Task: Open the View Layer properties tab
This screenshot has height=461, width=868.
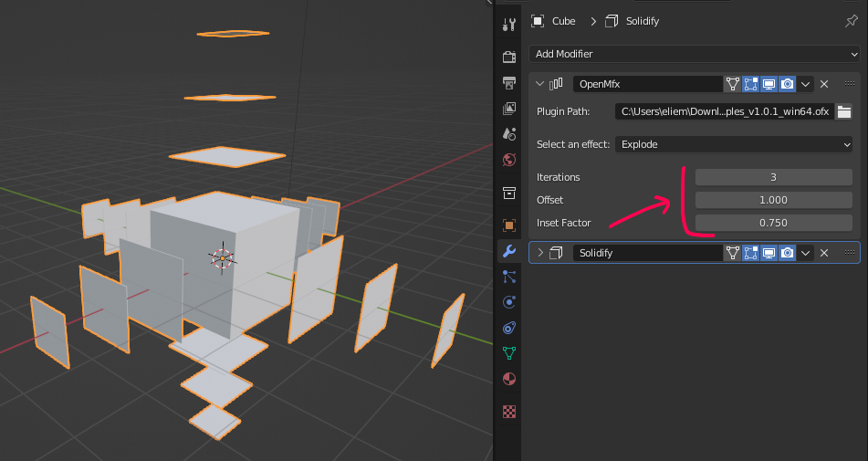Action: [x=509, y=109]
